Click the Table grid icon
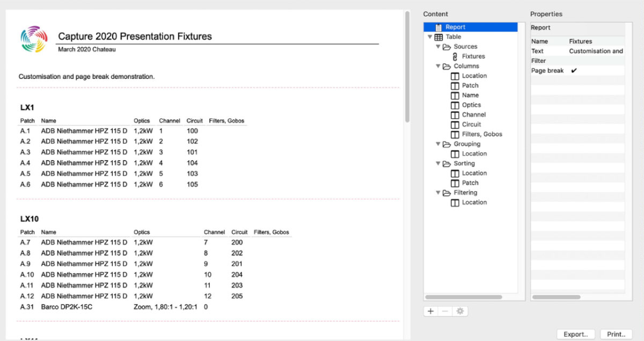This screenshot has width=644, height=341. click(x=438, y=37)
